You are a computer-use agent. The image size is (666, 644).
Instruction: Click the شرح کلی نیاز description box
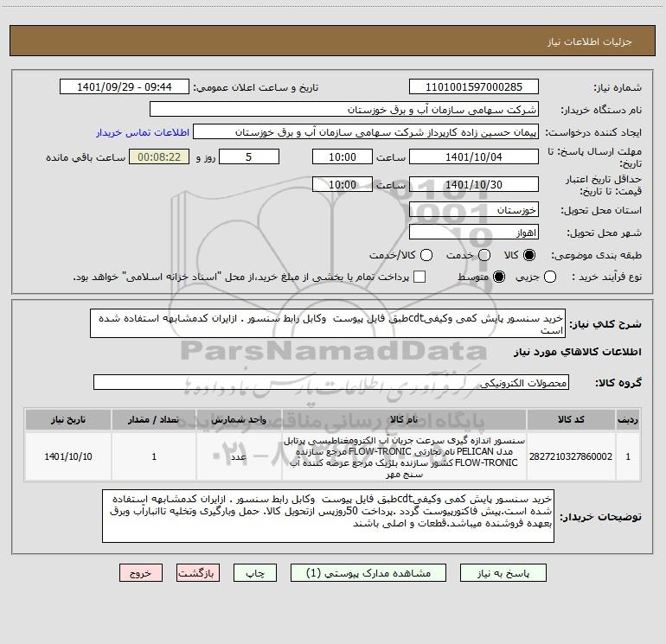[328, 323]
